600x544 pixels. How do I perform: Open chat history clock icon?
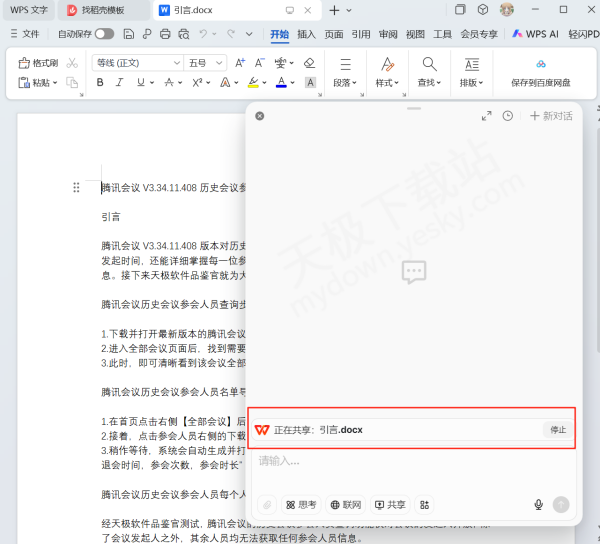pos(508,116)
